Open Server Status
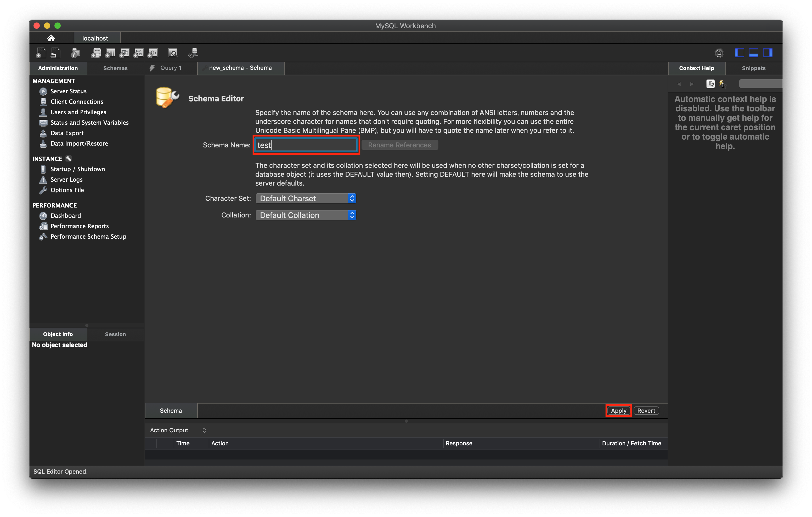The image size is (812, 517). pyautogui.click(x=69, y=91)
